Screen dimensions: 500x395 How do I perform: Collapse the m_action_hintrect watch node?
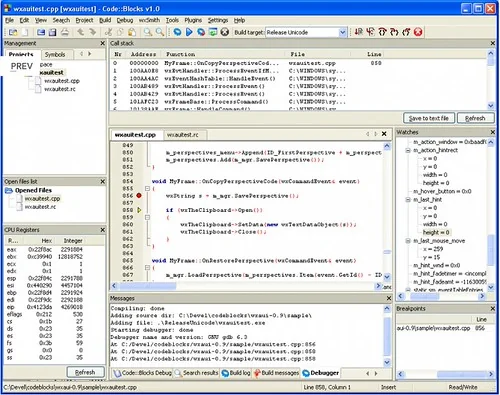[408, 150]
